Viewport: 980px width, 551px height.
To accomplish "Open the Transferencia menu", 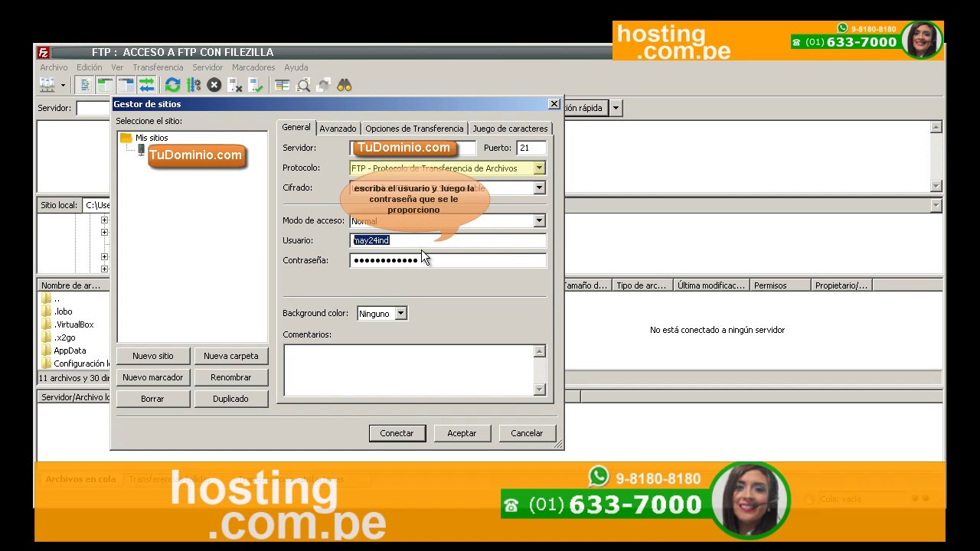I will pos(158,67).
